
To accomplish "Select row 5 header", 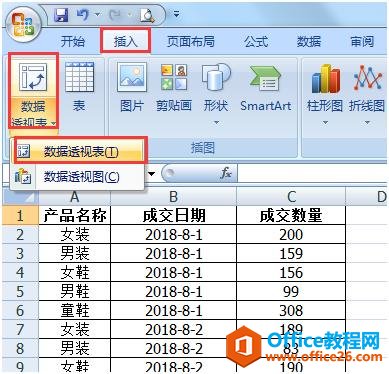I will [x=20, y=291].
